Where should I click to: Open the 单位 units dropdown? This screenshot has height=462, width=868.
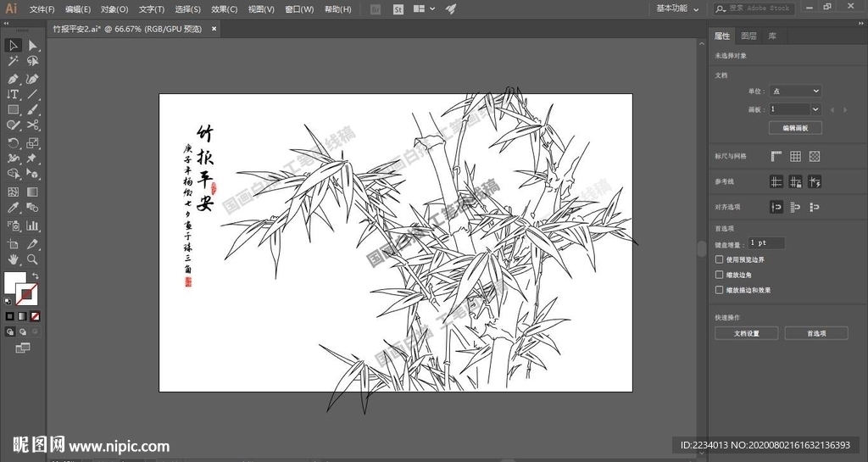[795, 91]
